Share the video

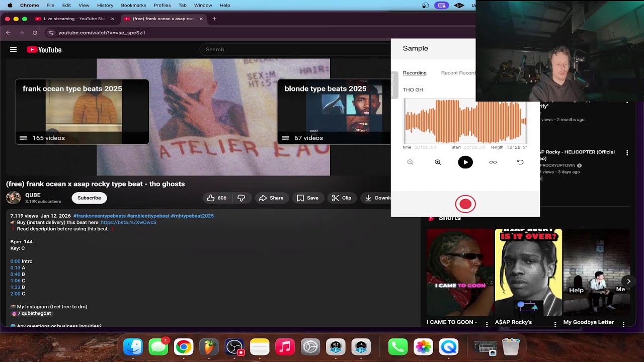(271, 198)
